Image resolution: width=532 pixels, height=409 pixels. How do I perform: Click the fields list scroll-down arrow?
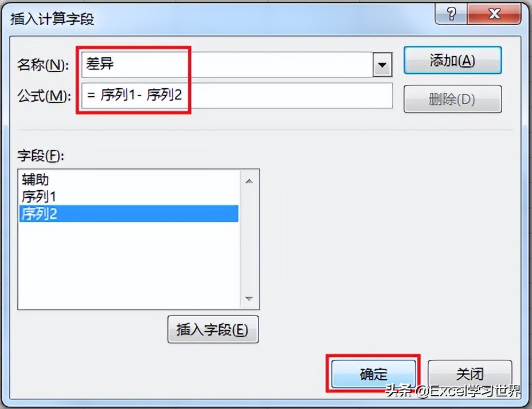point(249,298)
